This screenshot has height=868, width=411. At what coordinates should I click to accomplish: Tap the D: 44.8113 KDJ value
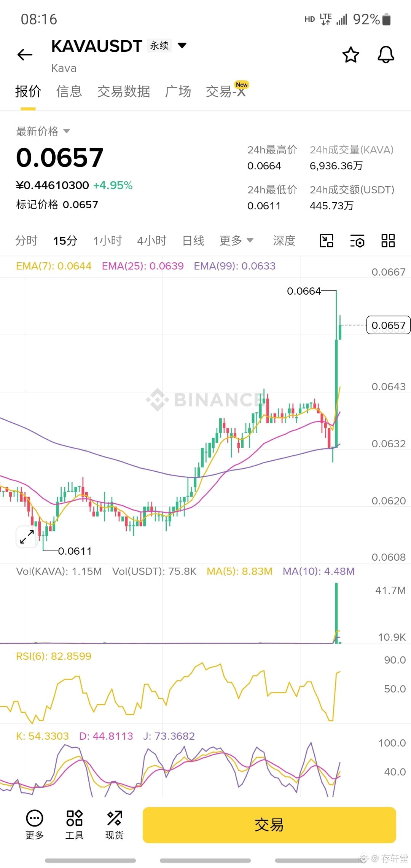click(x=106, y=736)
